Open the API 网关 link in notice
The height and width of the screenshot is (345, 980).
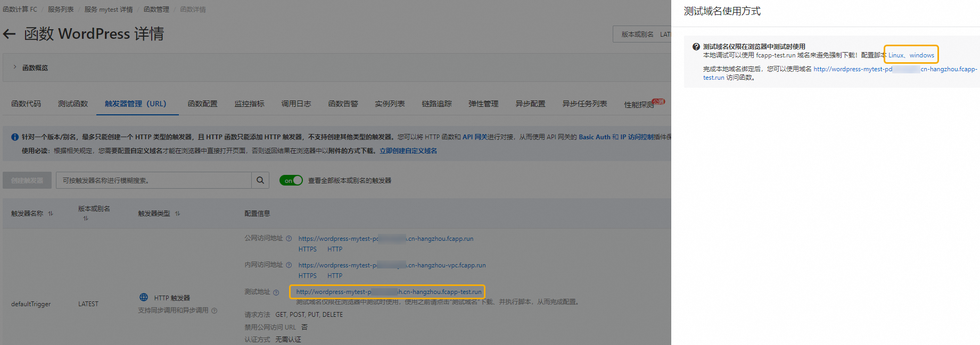[x=475, y=137]
